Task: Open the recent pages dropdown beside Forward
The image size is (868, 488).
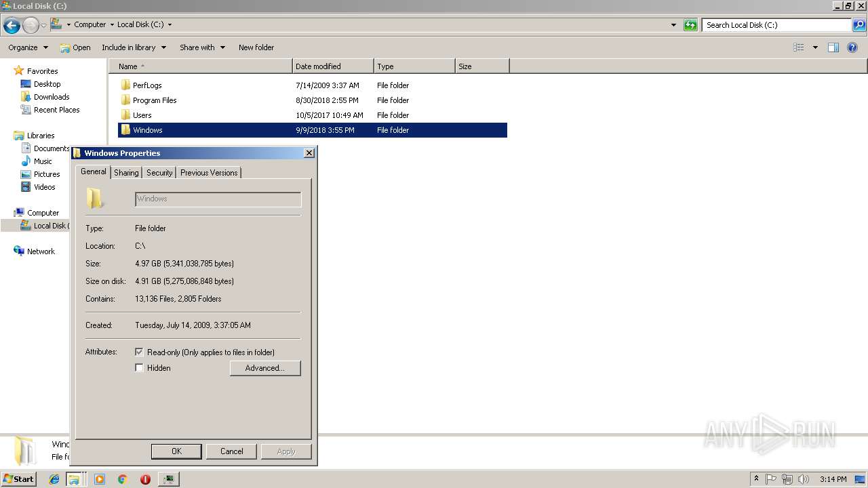Action: pos(43,26)
